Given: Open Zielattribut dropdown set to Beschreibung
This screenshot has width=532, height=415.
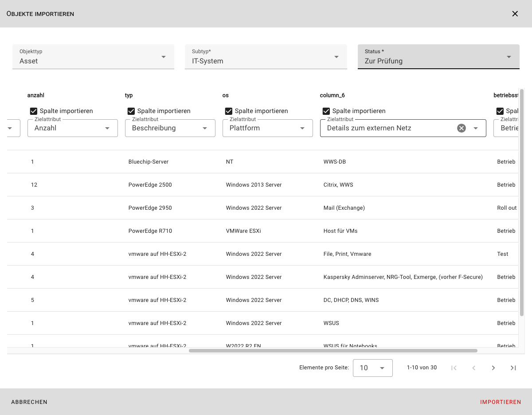Looking at the screenshot, I should click(x=170, y=128).
